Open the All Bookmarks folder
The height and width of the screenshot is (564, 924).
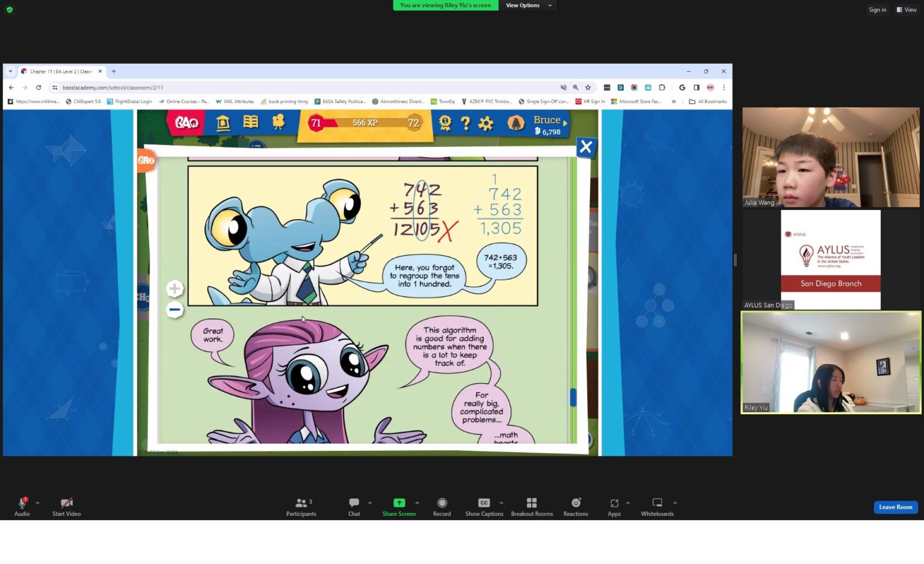[708, 102]
